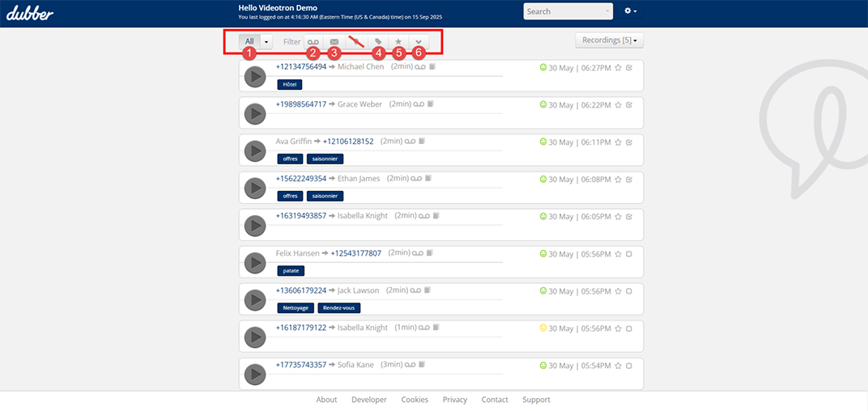
Task: Click the sentiment smiley on 06:11PM recording
Action: tap(543, 142)
